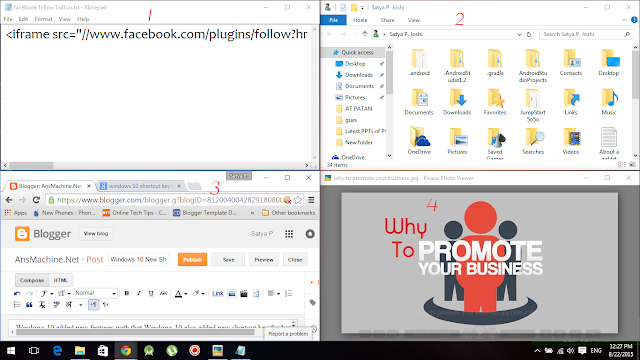Click Redo arrow in Blogger editor
Viewport: 640px width, 360px height.
[x=29, y=293]
